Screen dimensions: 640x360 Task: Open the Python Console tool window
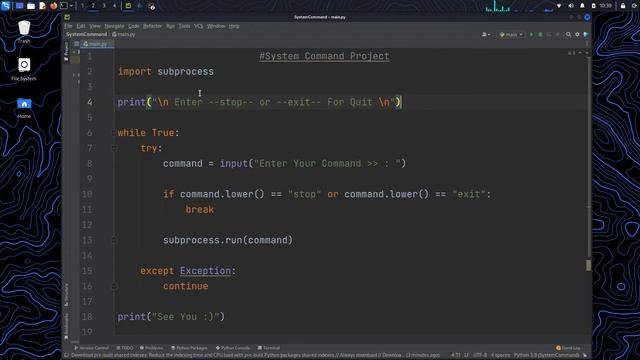233,348
